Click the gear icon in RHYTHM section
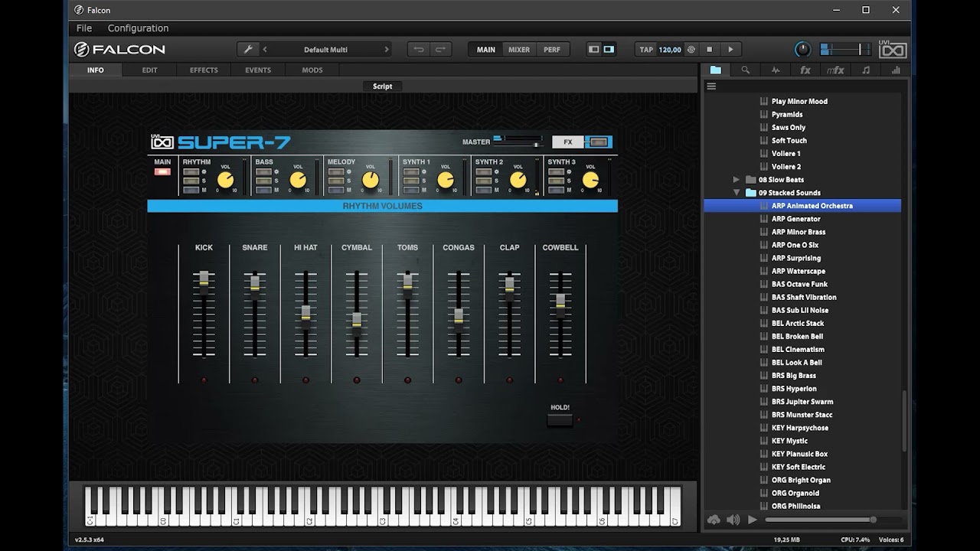This screenshot has height=551, width=980. pos(204,171)
